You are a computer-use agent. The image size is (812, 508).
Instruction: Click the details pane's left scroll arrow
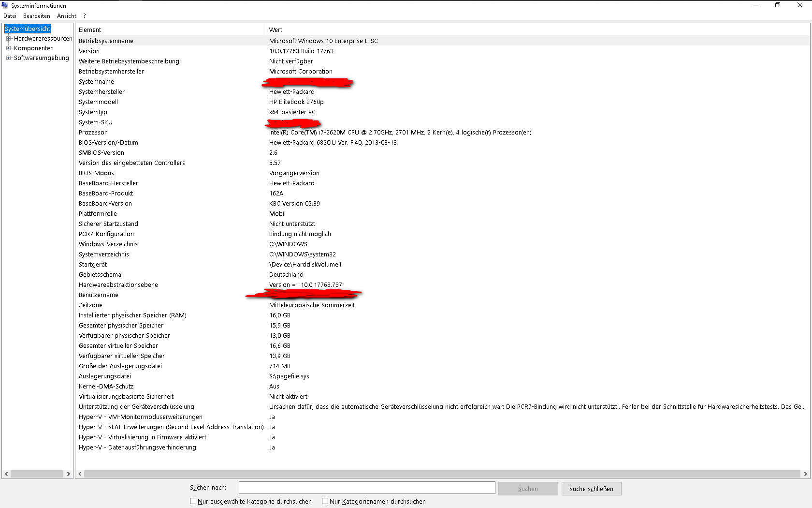point(80,474)
